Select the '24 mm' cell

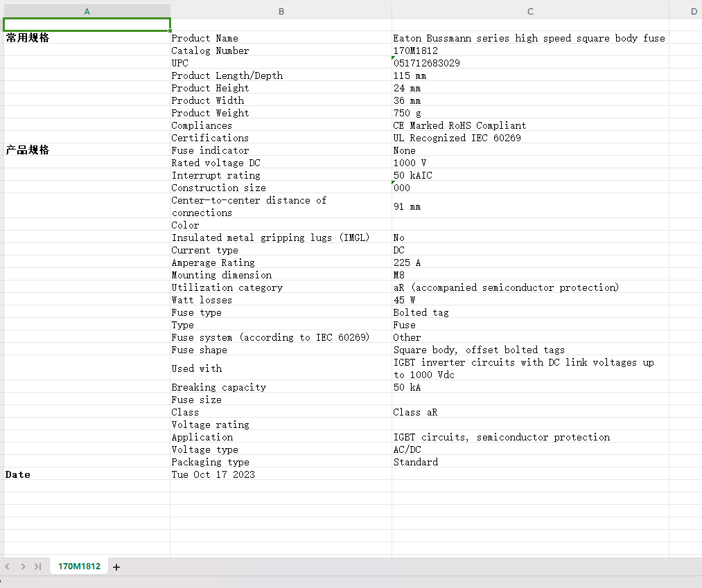(x=531, y=88)
